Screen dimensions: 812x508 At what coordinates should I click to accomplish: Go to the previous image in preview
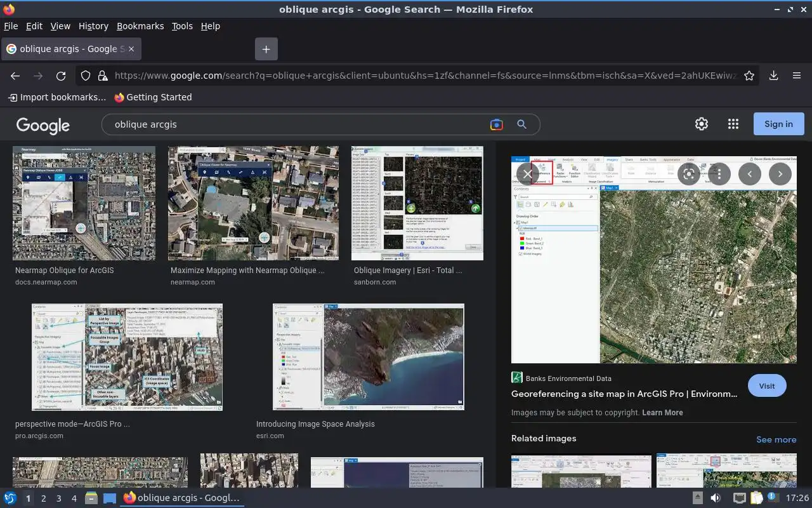click(749, 174)
